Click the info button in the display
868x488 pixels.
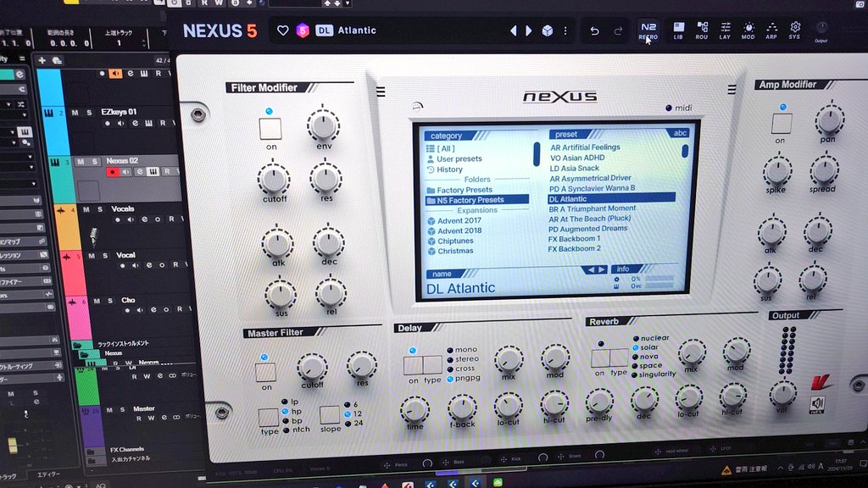tap(623, 269)
